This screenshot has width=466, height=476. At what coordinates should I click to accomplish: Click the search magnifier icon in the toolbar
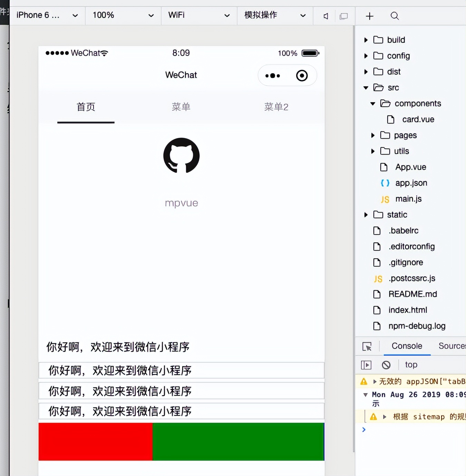click(395, 16)
